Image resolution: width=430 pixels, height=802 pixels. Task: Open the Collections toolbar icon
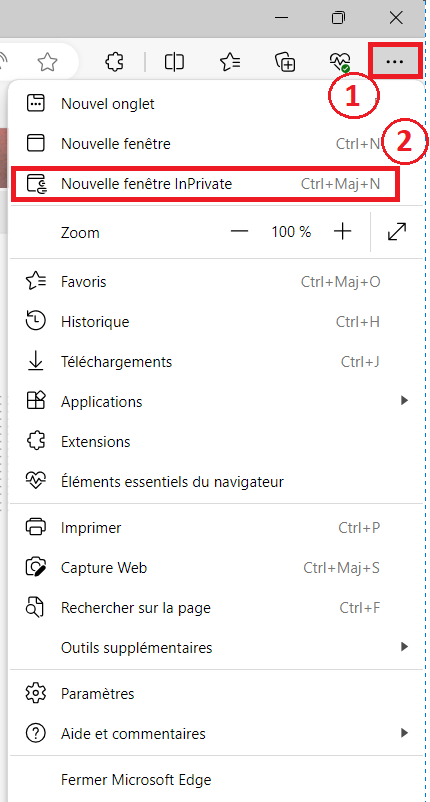point(285,62)
